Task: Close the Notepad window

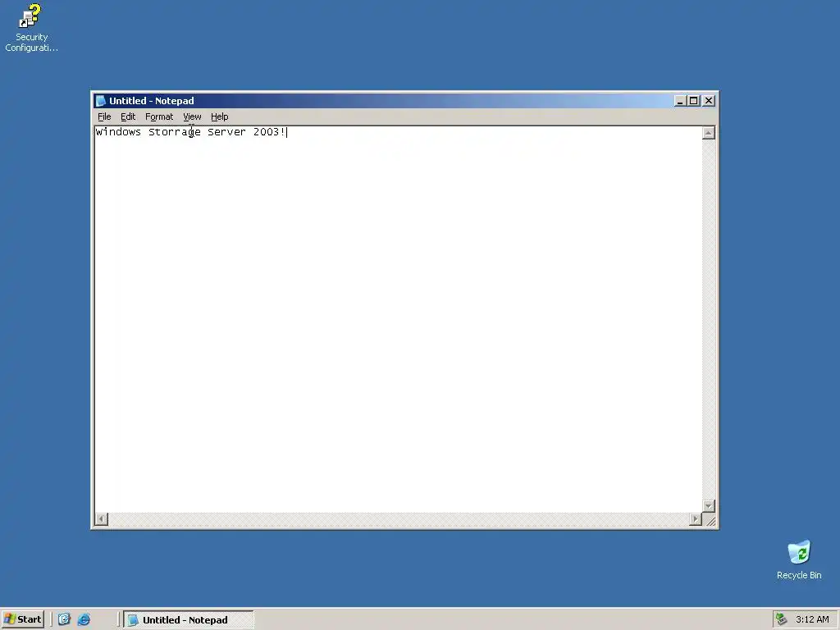Action: 709,101
